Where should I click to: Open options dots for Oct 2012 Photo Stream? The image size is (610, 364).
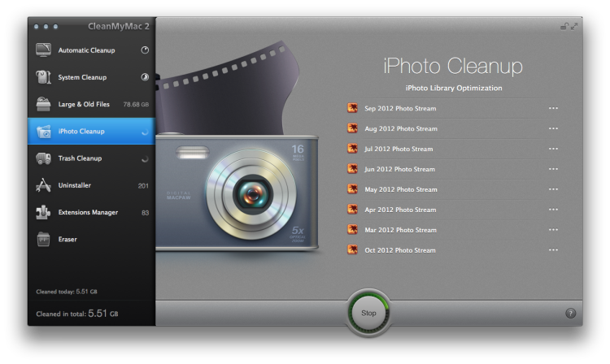(553, 249)
